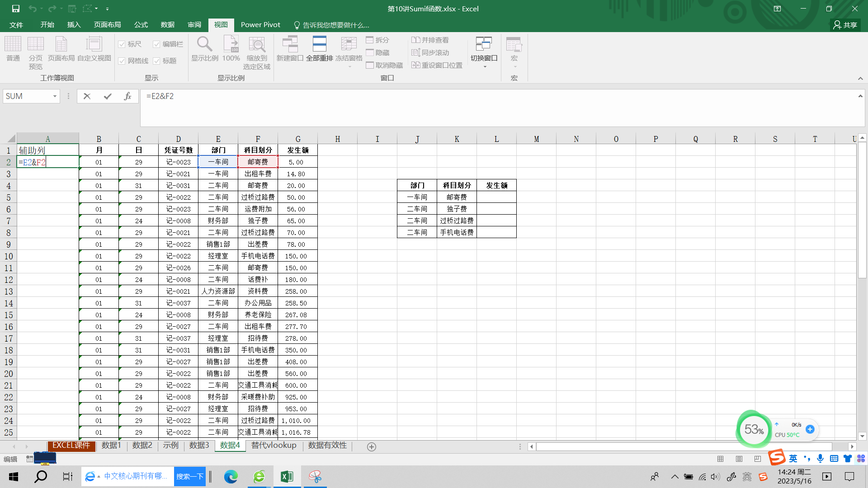The image size is (868, 488).
Task: Switch to the Data (数据) tab
Action: (168, 25)
